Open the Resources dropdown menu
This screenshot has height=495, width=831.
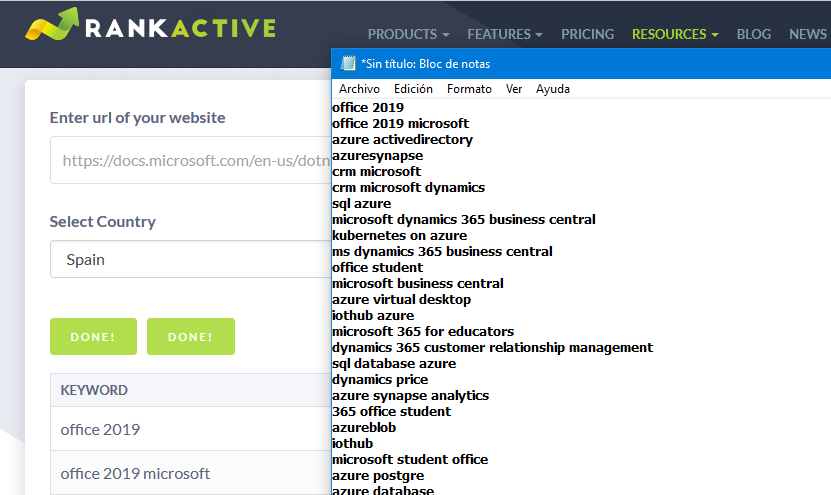click(x=675, y=34)
